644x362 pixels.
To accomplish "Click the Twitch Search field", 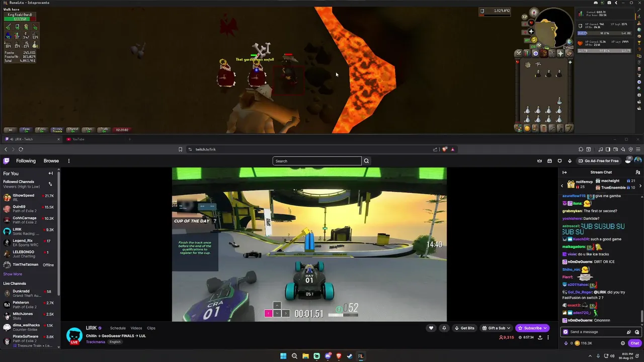I will click(x=317, y=161).
